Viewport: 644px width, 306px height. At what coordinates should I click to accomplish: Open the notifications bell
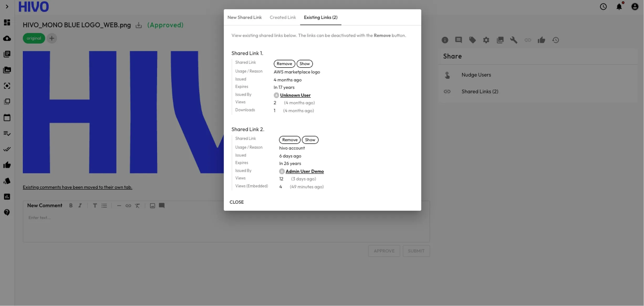(619, 7)
